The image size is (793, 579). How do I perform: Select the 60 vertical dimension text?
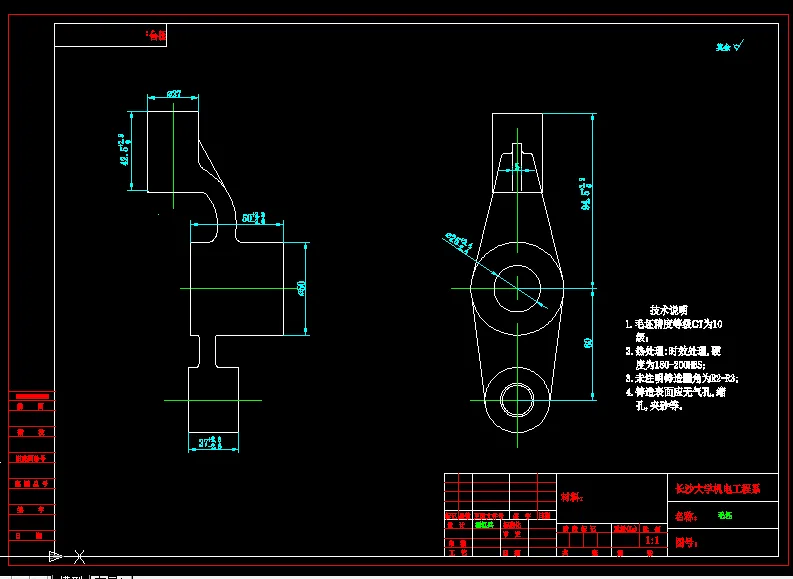588,343
